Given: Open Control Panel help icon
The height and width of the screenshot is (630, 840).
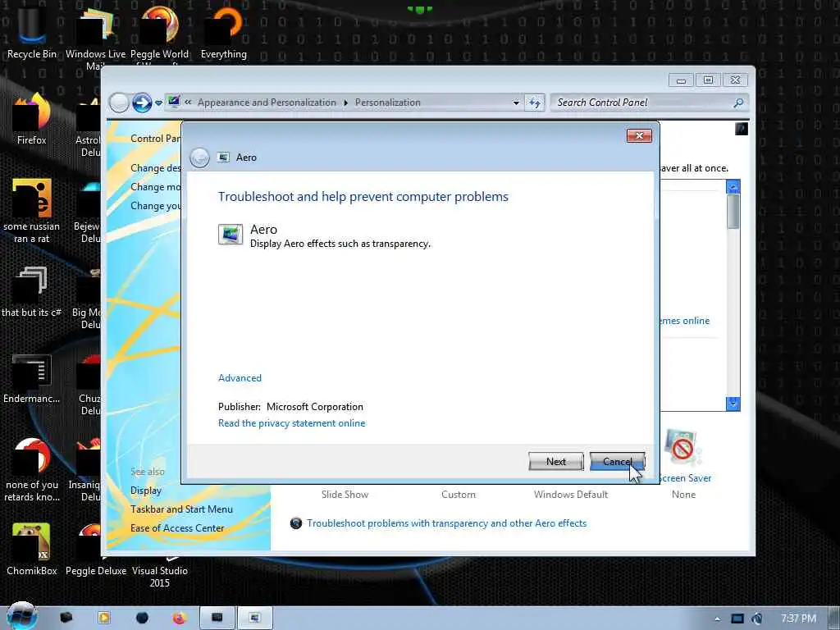Looking at the screenshot, I should [x=742, y=129].
